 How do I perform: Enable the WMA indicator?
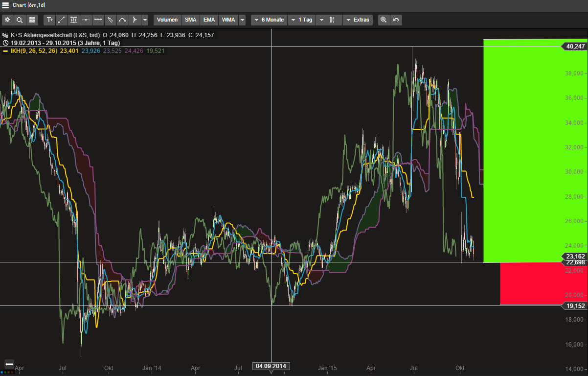coord(228,20)
